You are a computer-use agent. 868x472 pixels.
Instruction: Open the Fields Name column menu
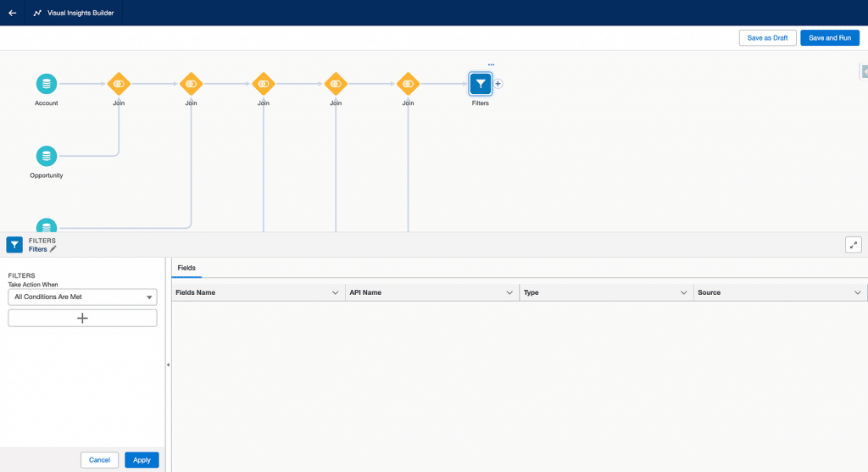click(336, 292)
